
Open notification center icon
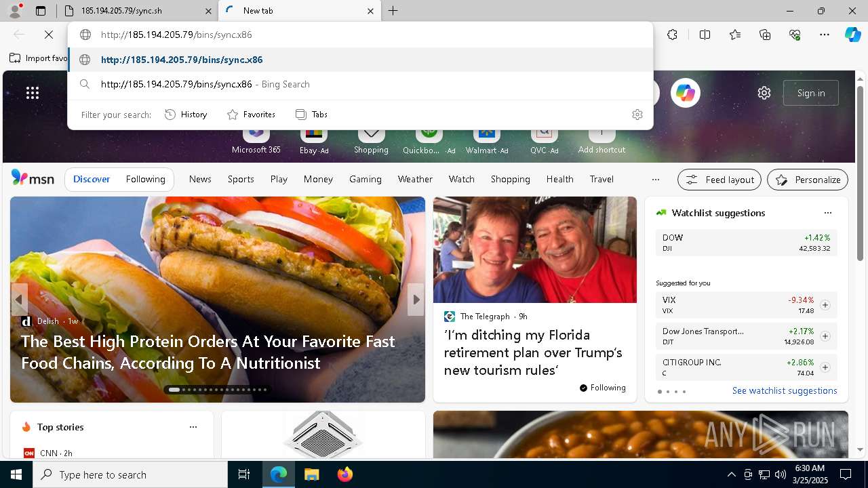click(846, 474)
